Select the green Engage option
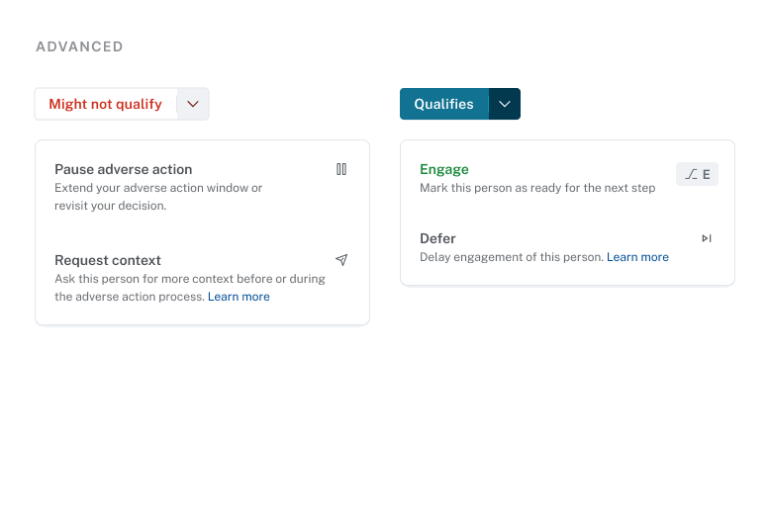This screenshot has width=770, height=532. (x=444, y=169)
